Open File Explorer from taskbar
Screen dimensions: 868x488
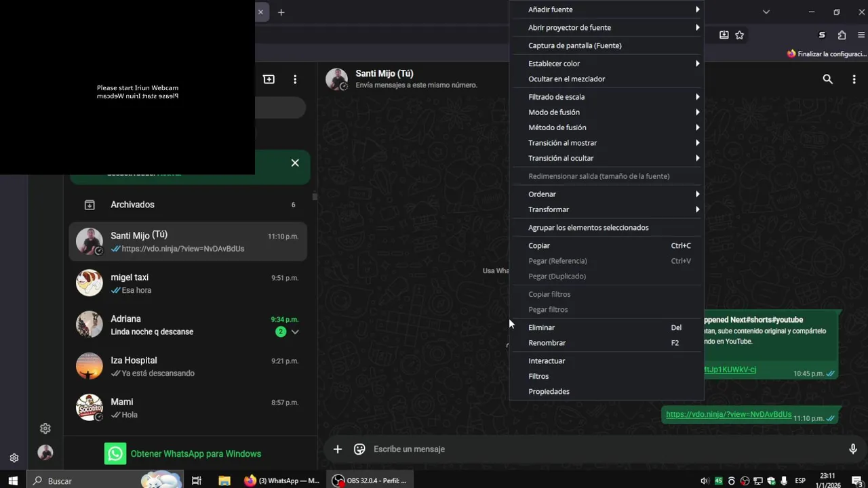[224, 481]
